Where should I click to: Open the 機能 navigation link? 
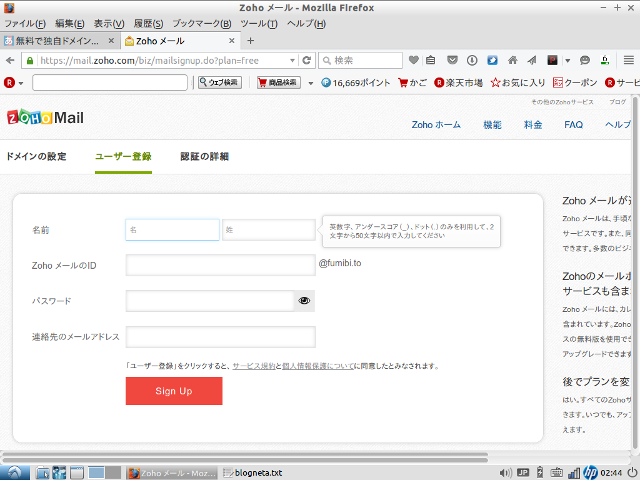492,125
